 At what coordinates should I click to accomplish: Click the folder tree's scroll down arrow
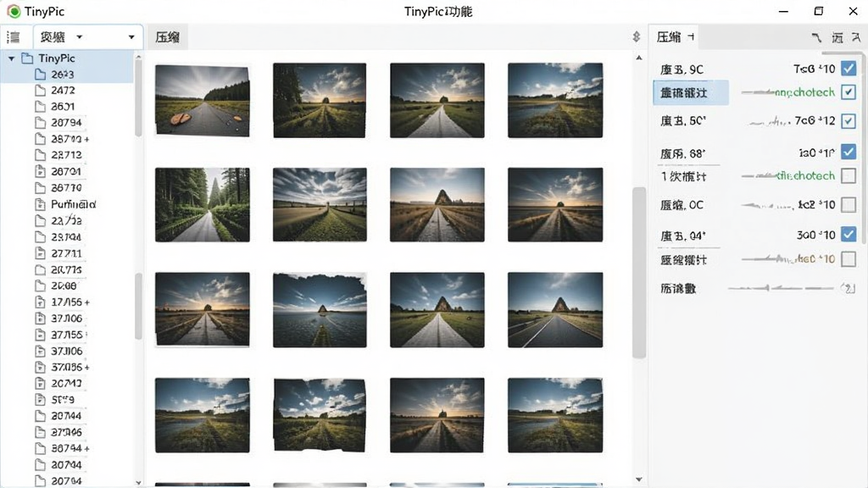(x=138, y=482)
